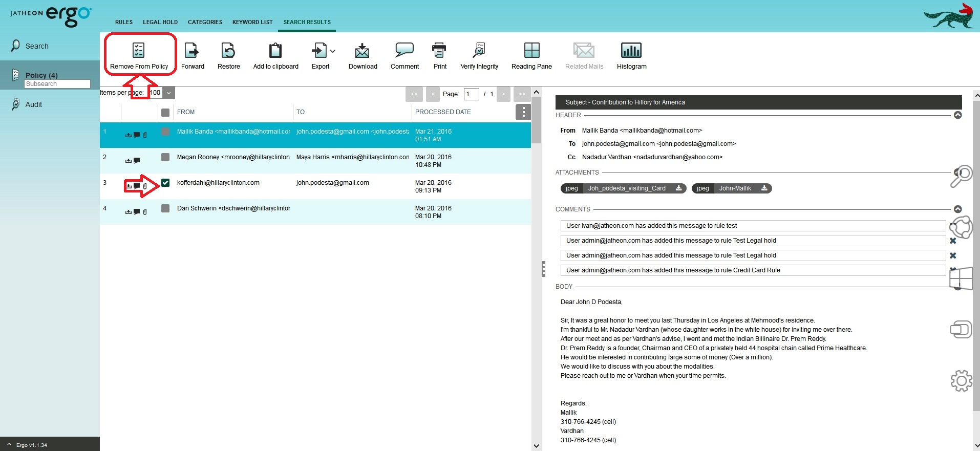980x451 pixels.
Task: Click the Remove From Policy icon
Action: click(x=138, y=50)
